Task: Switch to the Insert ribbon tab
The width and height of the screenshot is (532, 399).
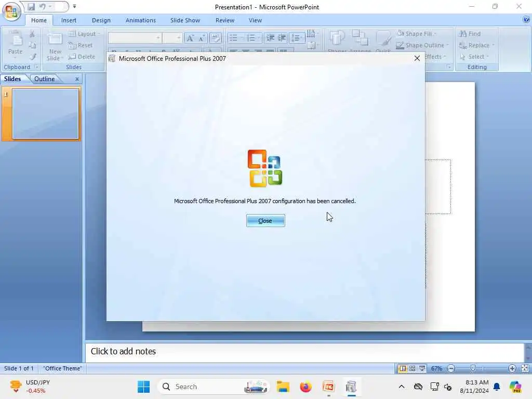Action: [69, 20]
